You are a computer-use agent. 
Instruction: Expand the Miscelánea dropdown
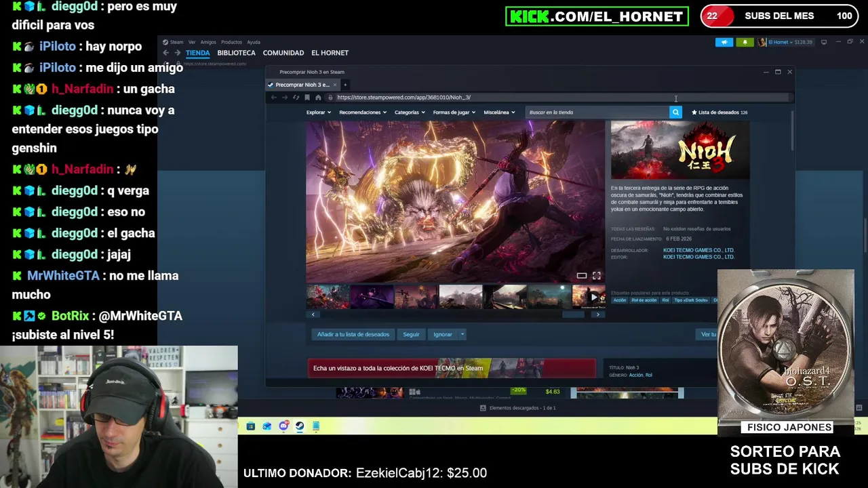(499, 113)
